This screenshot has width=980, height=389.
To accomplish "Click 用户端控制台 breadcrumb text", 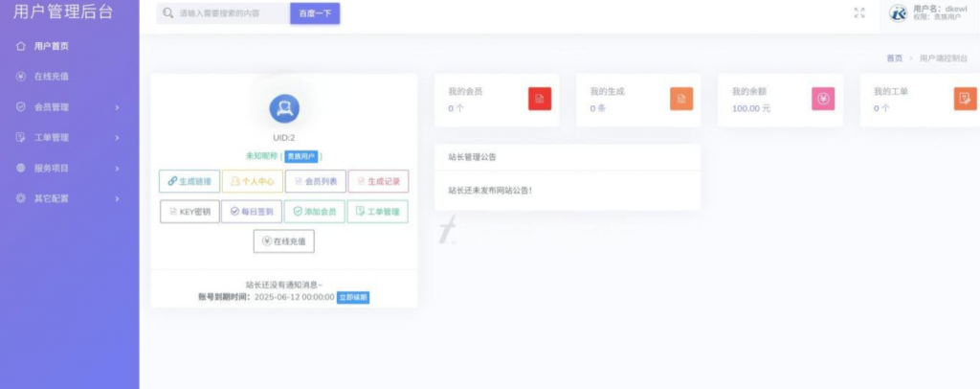I will point(943,58).
